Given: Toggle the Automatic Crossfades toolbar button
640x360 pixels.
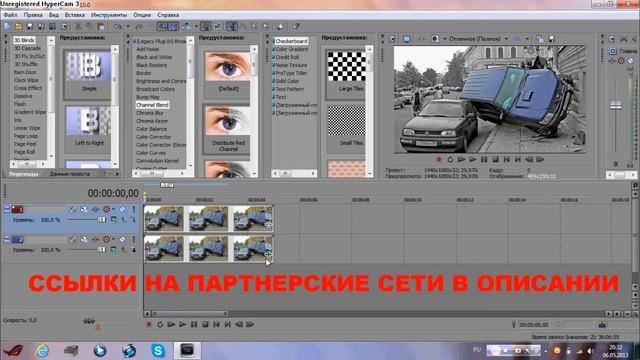Looking at the screenshot, I should pyautogui.click(x=173, y=27).
